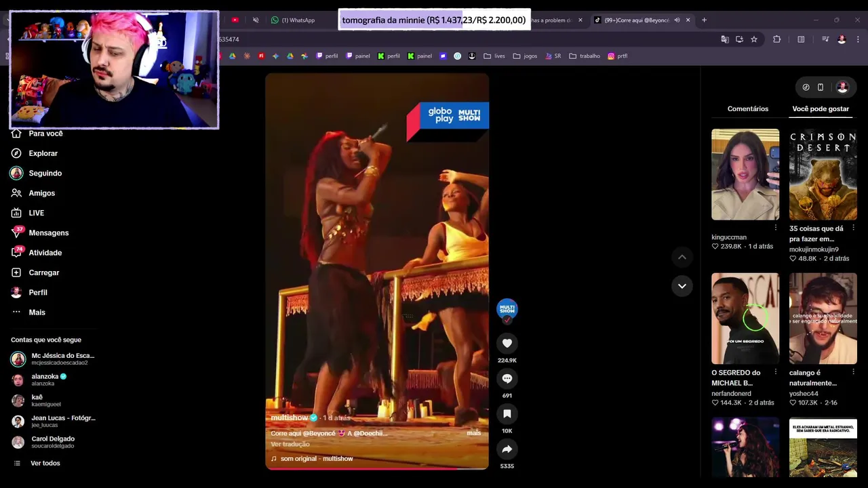868x488 pixels.
Task: Toggle the browser side panel icon
Action: point(801,39)
